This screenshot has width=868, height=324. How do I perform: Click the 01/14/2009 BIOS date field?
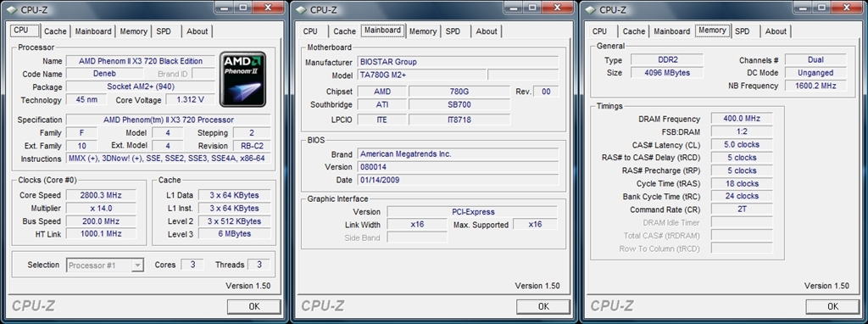click(x=457, y=180)
